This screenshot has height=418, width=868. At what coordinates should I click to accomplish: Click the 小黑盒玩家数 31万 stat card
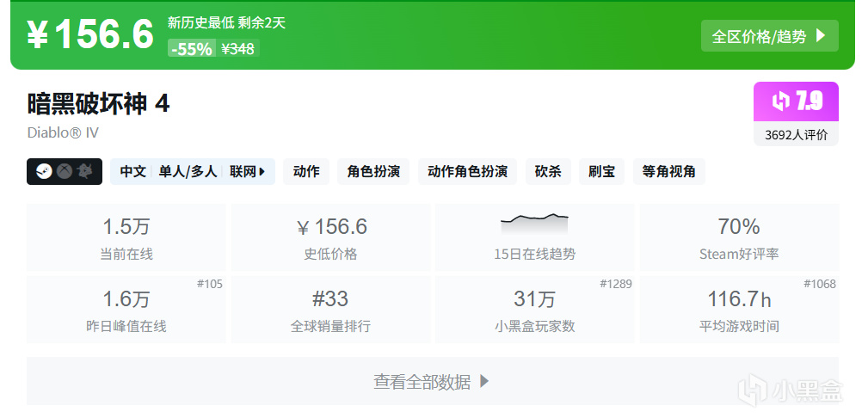[535, 310]
